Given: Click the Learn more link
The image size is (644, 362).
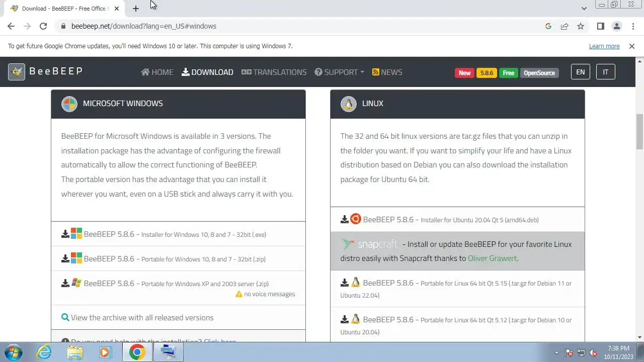Looking at the screenshot, I should click(x=604, y=46).
